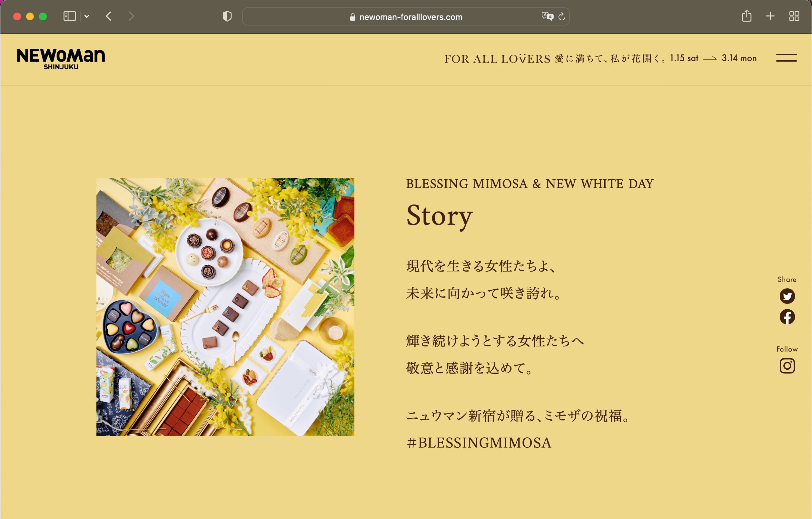Click the translate page icon

point(547,16)
